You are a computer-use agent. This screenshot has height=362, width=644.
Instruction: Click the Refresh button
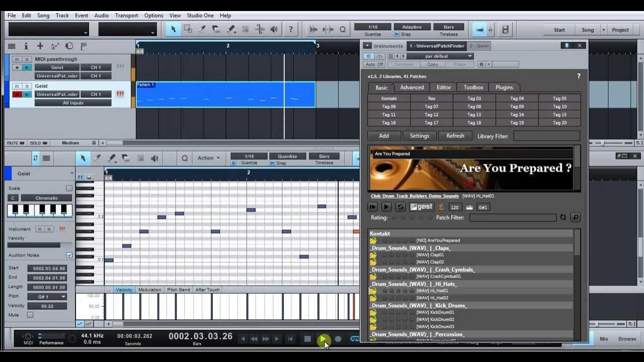point(455,136)
